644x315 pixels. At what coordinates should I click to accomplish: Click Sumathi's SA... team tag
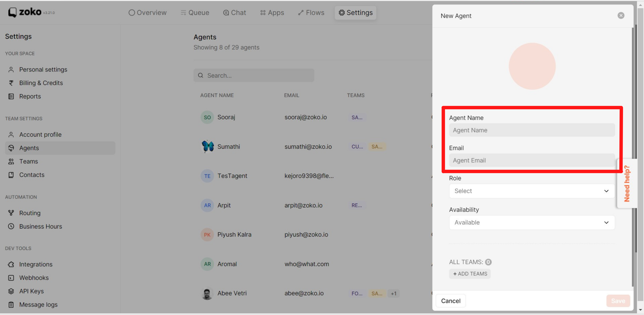[x=377, y=147]
